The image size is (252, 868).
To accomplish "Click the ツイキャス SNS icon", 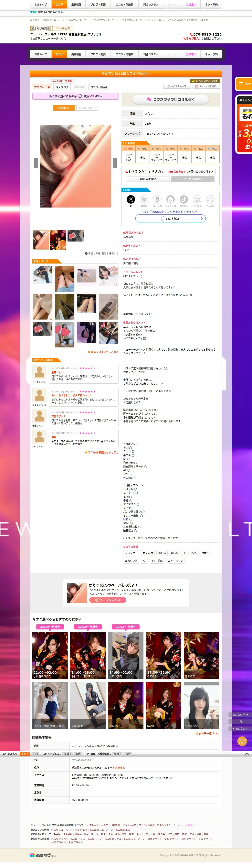I will click(171, 199).
